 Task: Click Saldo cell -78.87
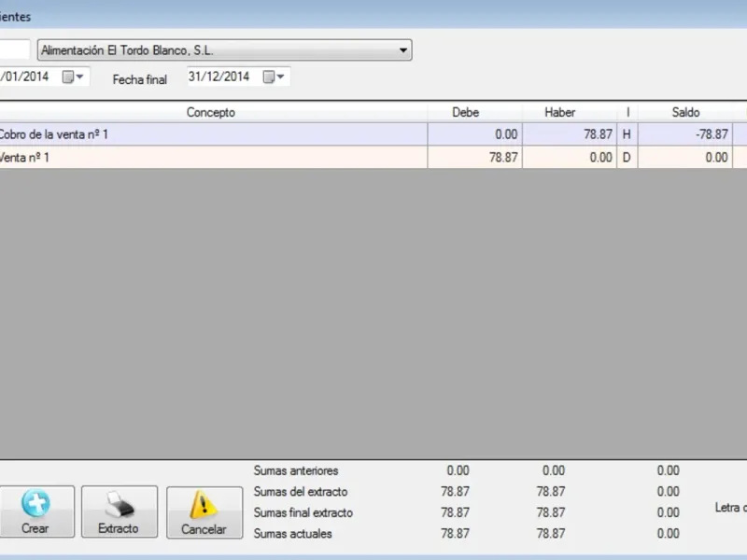[685, 134]
